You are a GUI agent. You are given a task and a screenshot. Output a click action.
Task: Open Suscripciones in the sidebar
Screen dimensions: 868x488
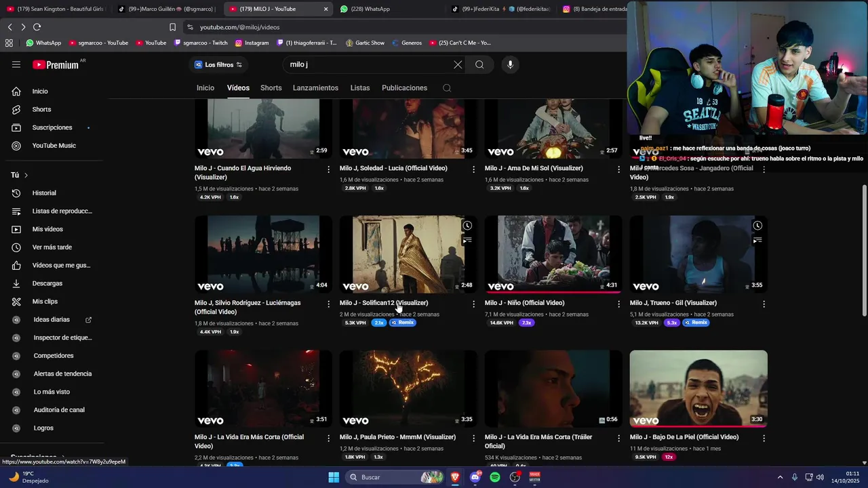52,127
